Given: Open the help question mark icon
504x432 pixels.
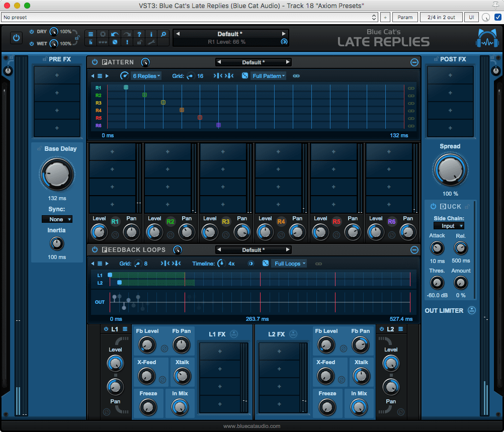Looking at the screenshot, I should 139,34.
